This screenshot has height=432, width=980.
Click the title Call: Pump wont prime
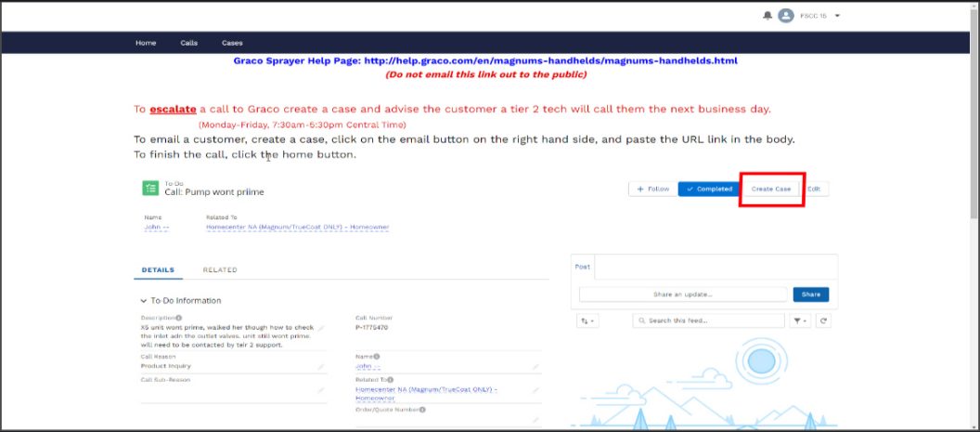point(213,192)
